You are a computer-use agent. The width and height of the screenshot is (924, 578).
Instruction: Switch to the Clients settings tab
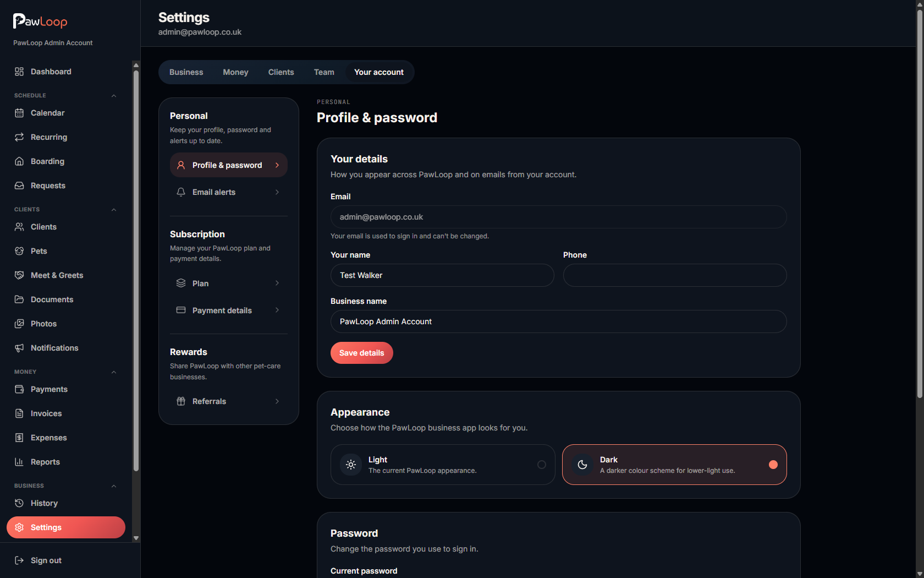[281, 72]
